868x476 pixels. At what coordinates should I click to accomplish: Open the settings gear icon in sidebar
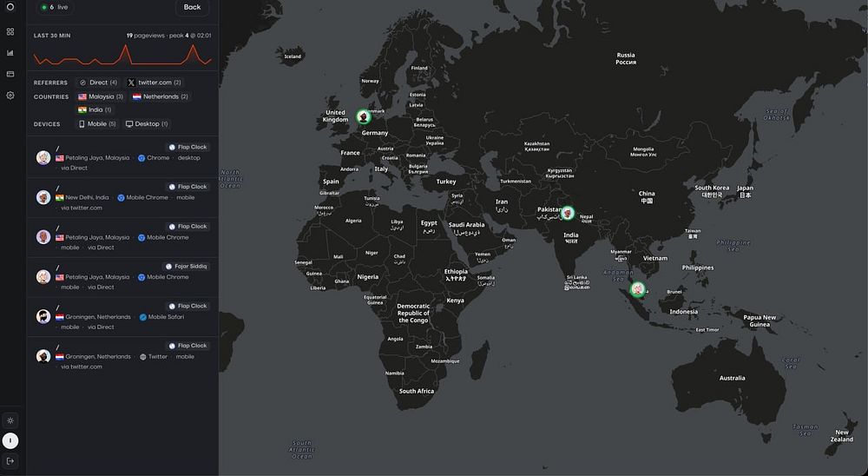(x=10, y=96)
